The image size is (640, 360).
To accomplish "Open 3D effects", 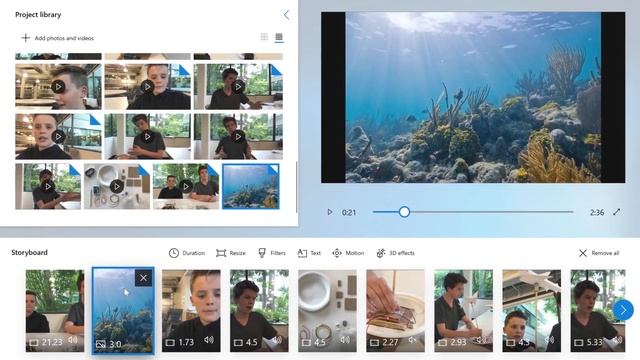I will coord(395,253).
